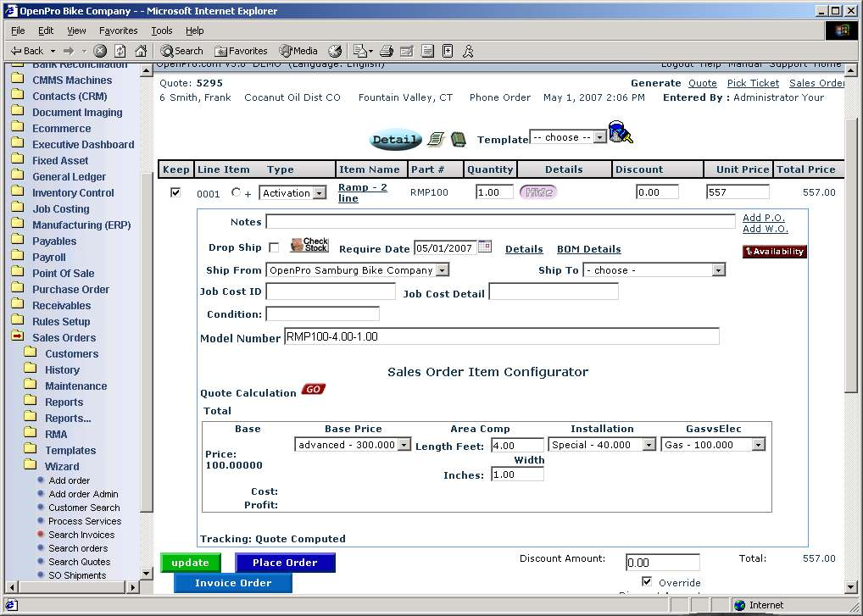Open the Sales Orders folder in sidebar

(64, 337)
